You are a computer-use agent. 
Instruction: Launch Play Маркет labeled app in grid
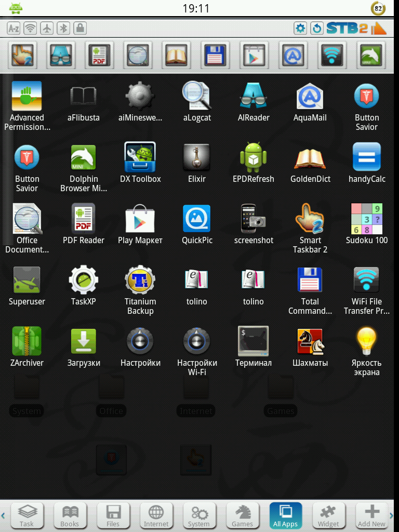pos(140,224)
